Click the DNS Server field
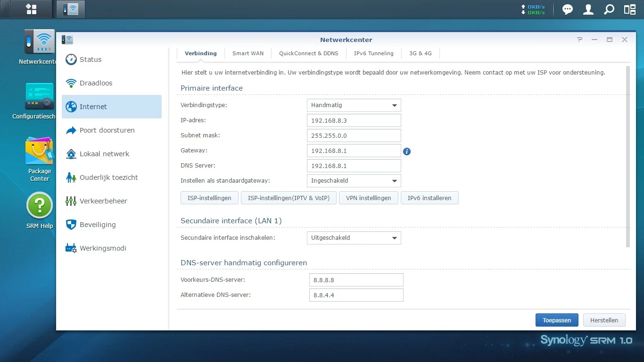 point(354,166)
